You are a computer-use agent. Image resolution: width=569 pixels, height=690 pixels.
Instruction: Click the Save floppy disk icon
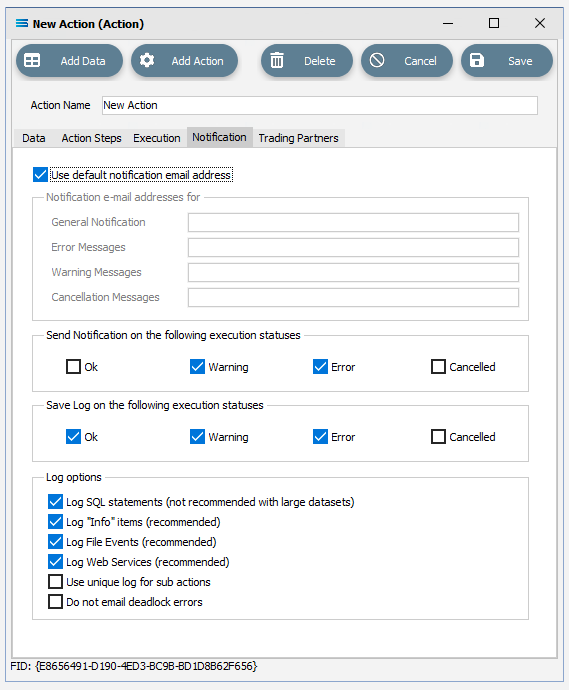477,60
